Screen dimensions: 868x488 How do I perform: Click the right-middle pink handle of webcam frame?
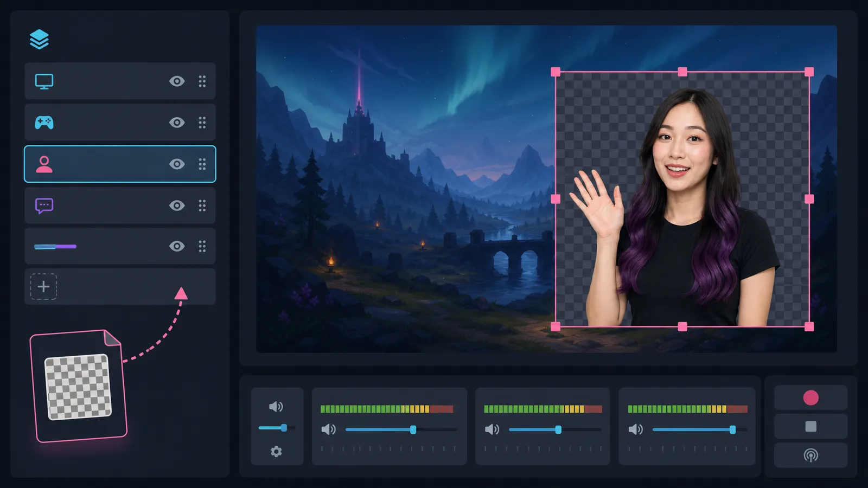[809, 199]
